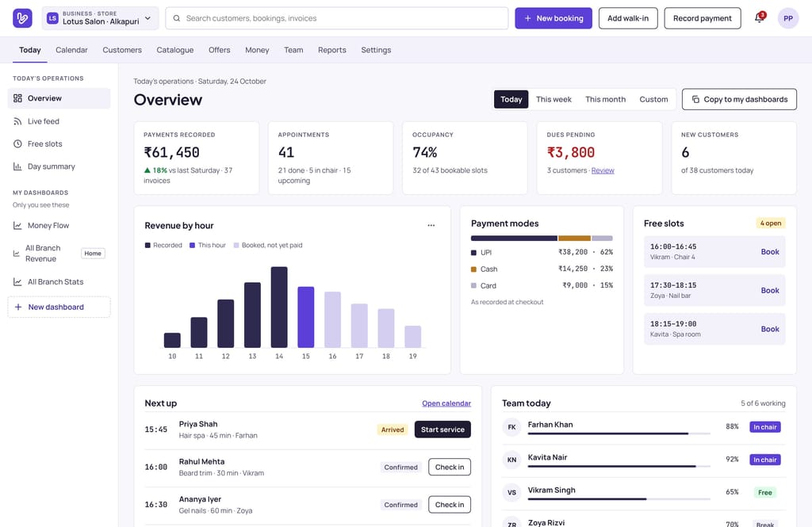812x527 pixels.
Task: Click the Arrived status for Priya Shah
Action: coord(392,430)
